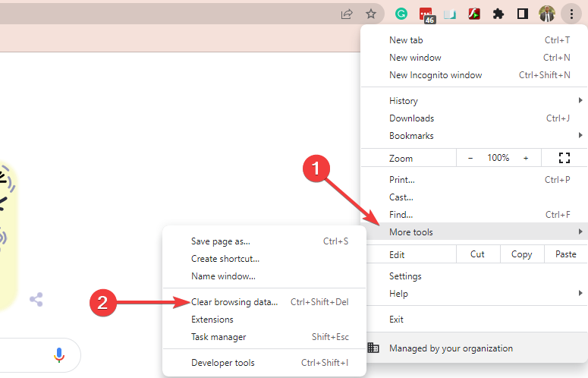Click the Cut button in Edit row
The height and width of the screenshot is (378, 588).
pyautogui.click(x=478, y=254)
